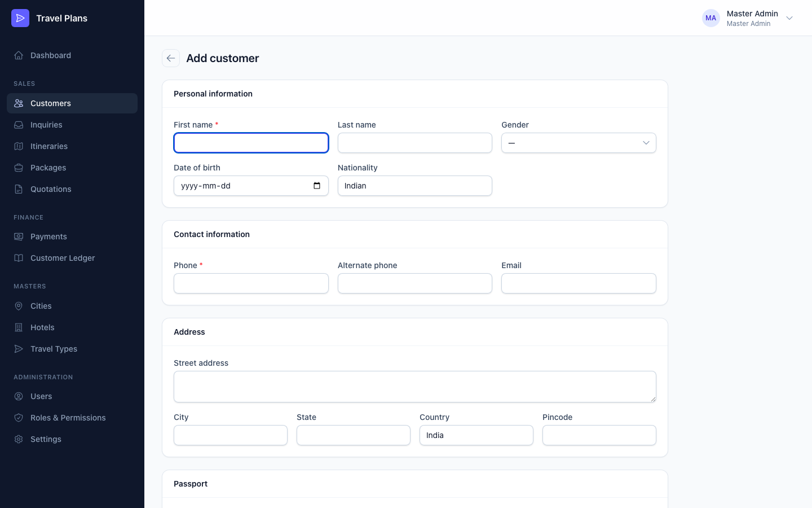Go to Quotations page

[x=72, y=189]
